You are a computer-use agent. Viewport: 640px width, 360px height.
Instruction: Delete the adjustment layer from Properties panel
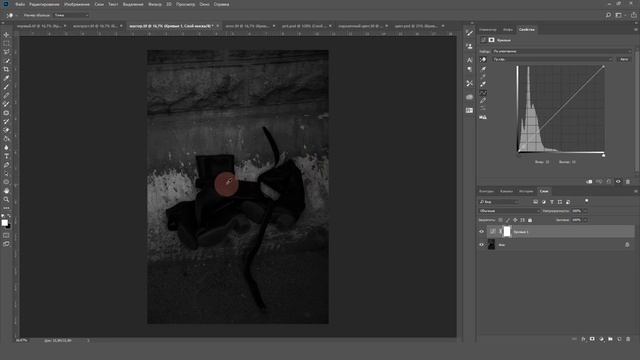pos(628,182)
